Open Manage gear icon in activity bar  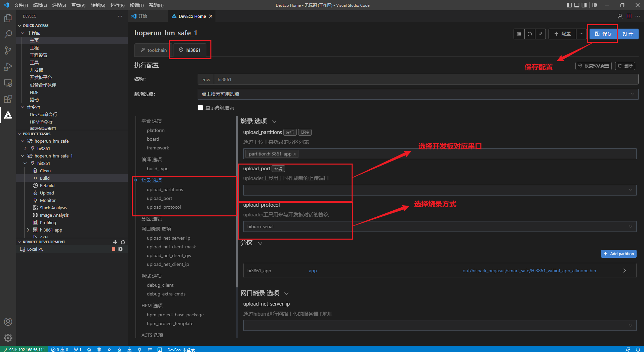point(8,338)
